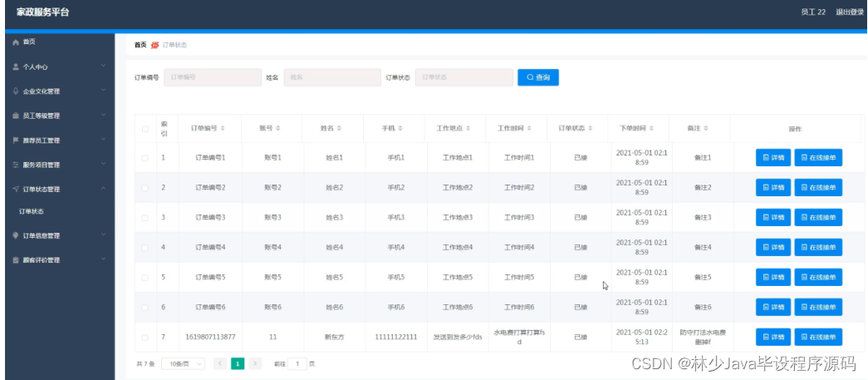Sort table by 备注 column arrows
Screen dimensions: 868x380
[706, 129]
